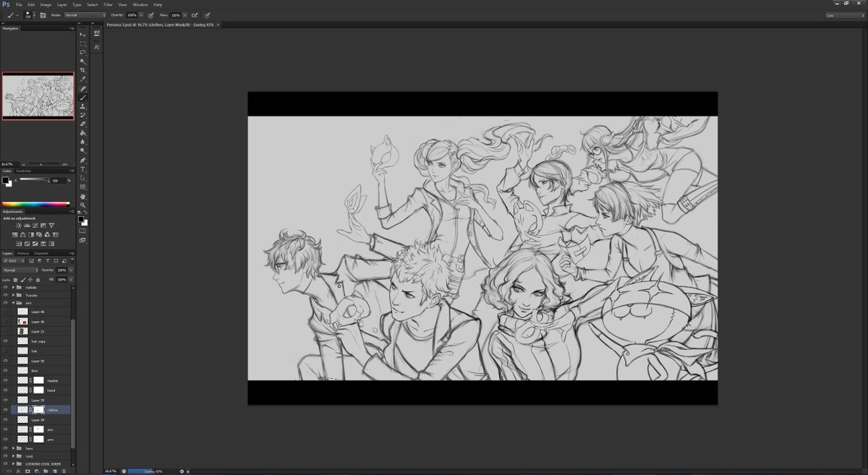868x475 pixels.
Task: Open the Flow slider arrow
Action: [x=184, y=14]
